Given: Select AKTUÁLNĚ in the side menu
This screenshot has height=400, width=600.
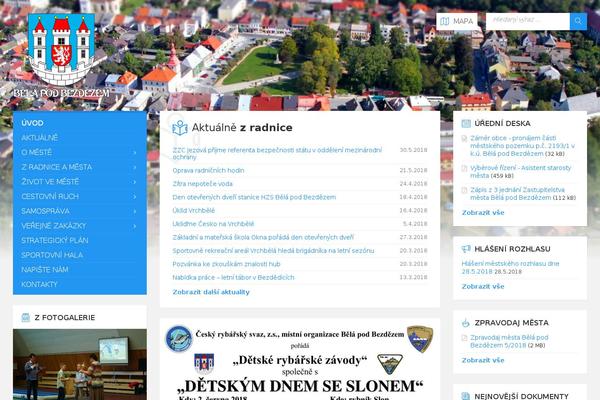Looking at the screenshot, I should tap(40, 137).
